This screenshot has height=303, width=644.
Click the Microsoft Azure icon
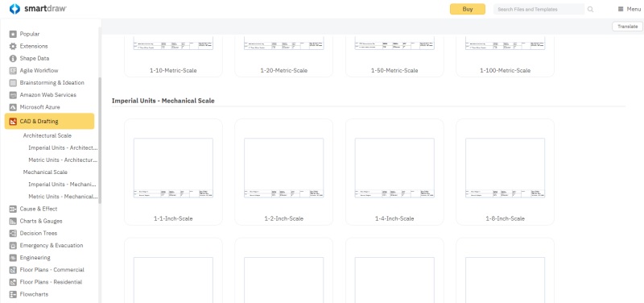coord(13,107)
